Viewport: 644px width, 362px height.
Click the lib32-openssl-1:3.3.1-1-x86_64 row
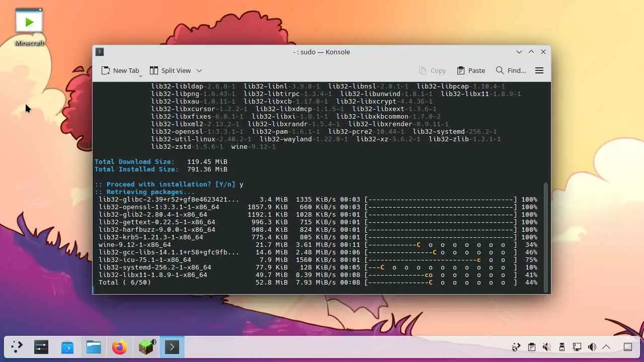coord(318,207)
